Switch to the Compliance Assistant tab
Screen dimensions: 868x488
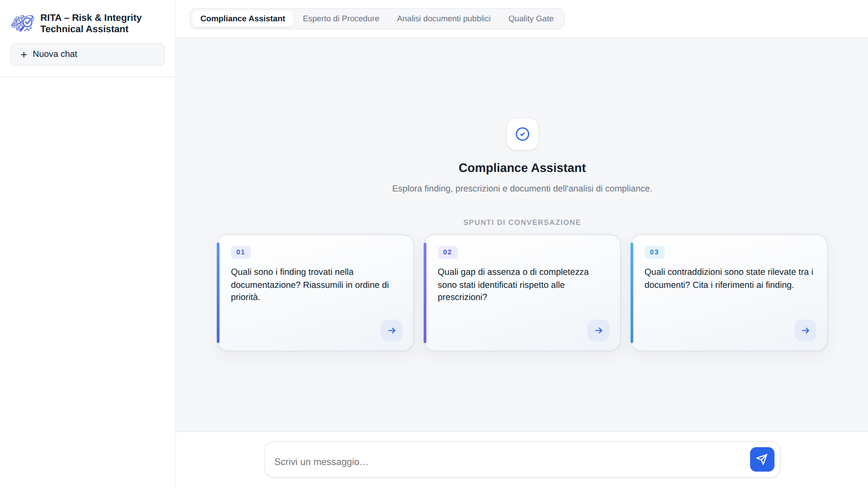[x=242, y=19]
